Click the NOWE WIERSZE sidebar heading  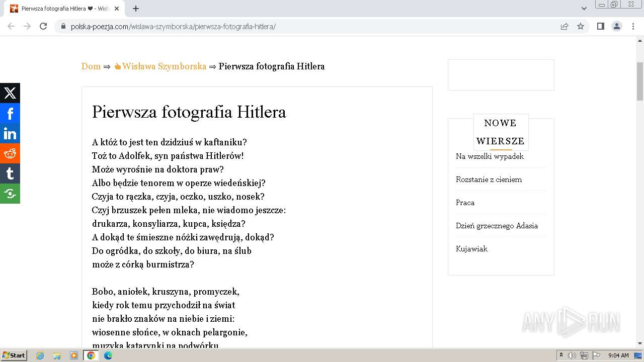tap(501, 132)
